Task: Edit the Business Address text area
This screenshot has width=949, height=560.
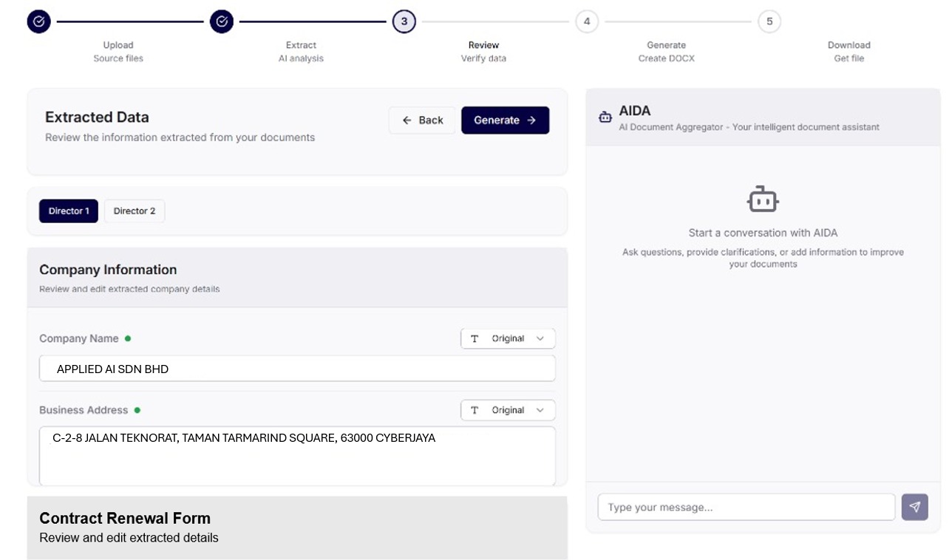Action: (x=297, y=456)
